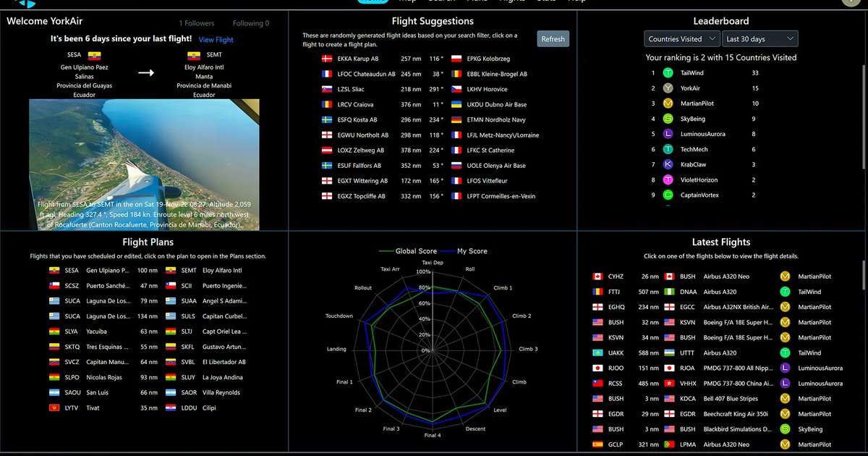Screen dimensions: 868x456
Task: Click the Sweden flag beside ESFQ Kosta AB
Action: click(x=326, y=119)
